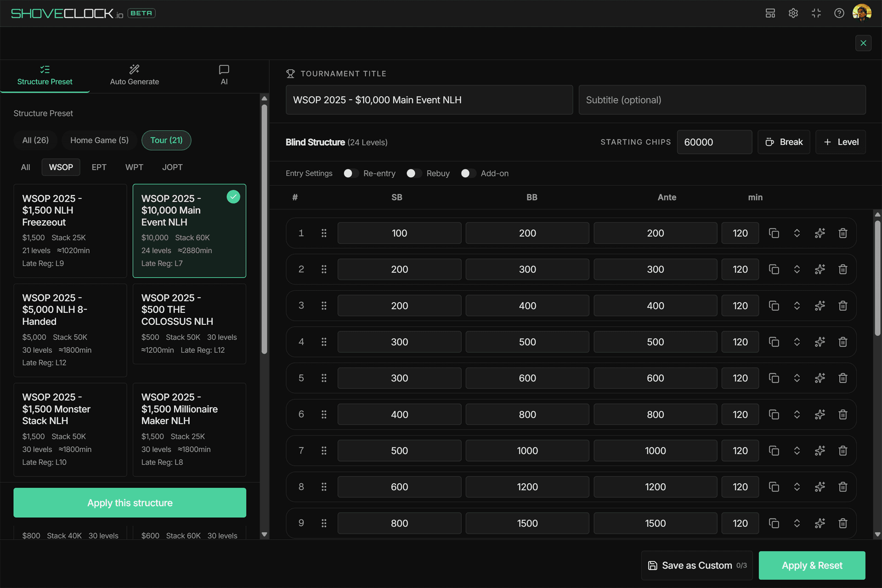Open the up/down stepper arrows of level 5
The height and width of the screenshot is (588, 882).
(x=797, y=379)
